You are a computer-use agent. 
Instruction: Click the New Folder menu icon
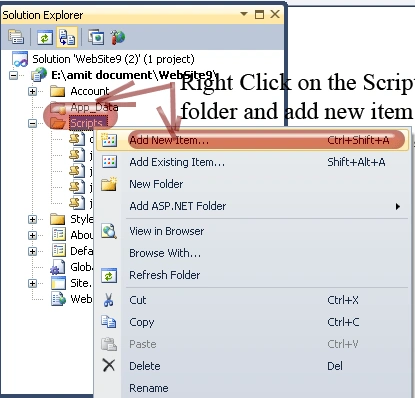109,184
